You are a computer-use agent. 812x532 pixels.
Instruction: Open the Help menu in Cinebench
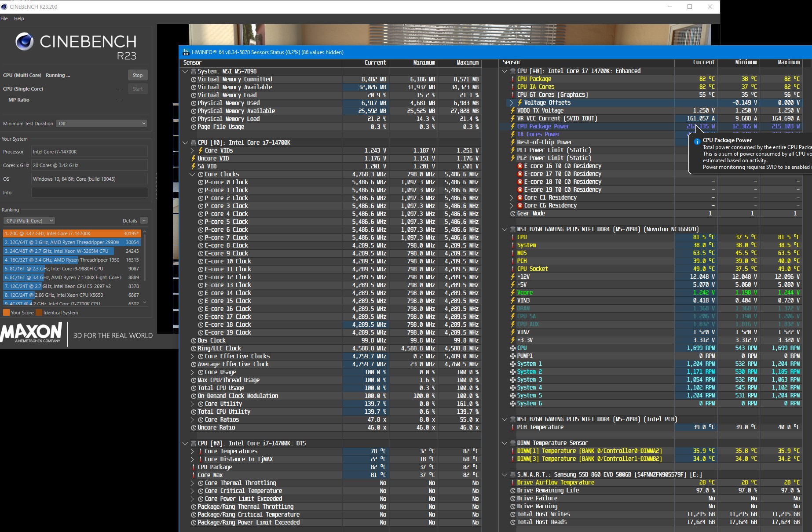click(19, 18)
